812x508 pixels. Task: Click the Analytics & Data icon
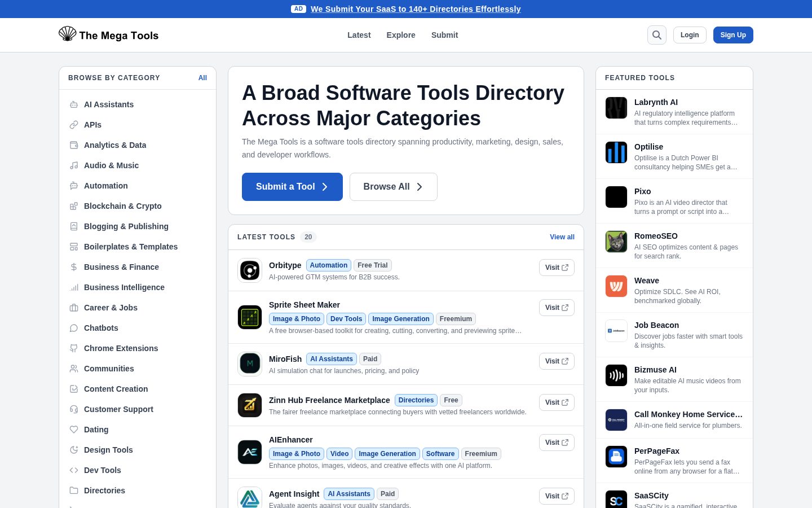click(x=74, y=145)
